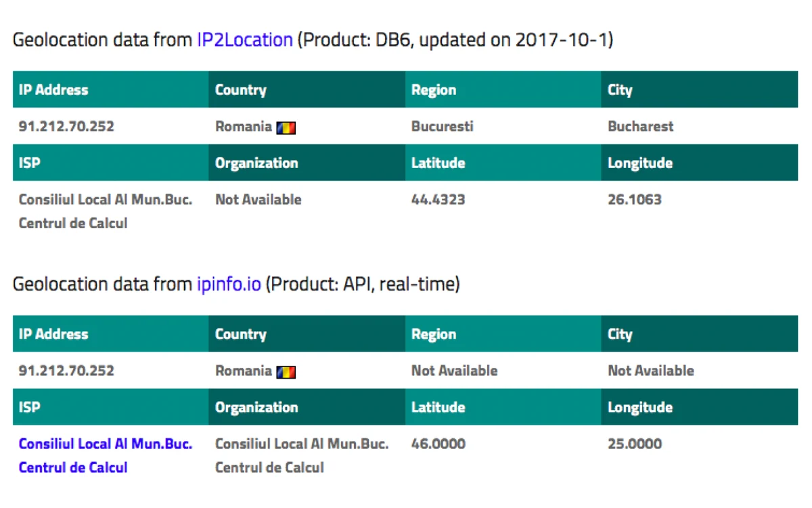Select IP address 91.212.70.252 in first table
812x508 pixels.
pos(66,127)
